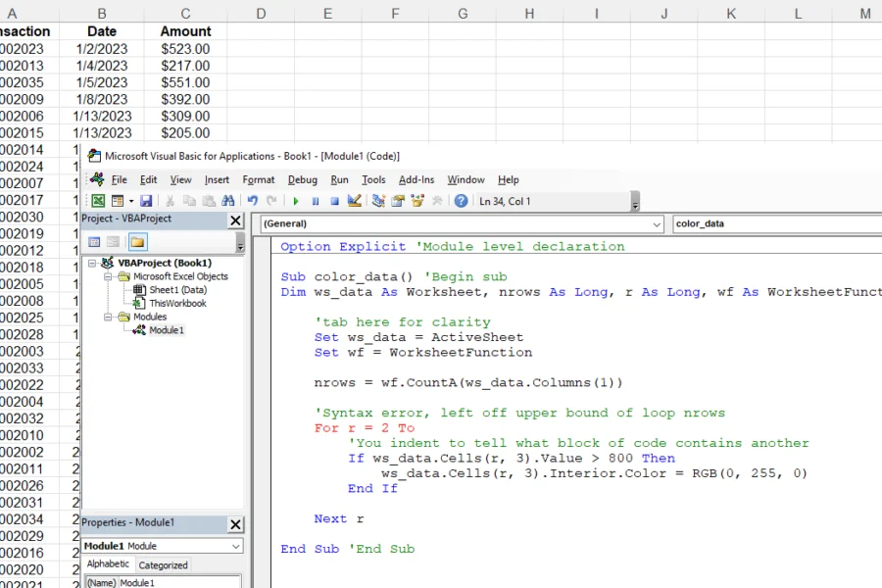
Task: Click the Find binoculars icon
Action: tap(227, 201)
